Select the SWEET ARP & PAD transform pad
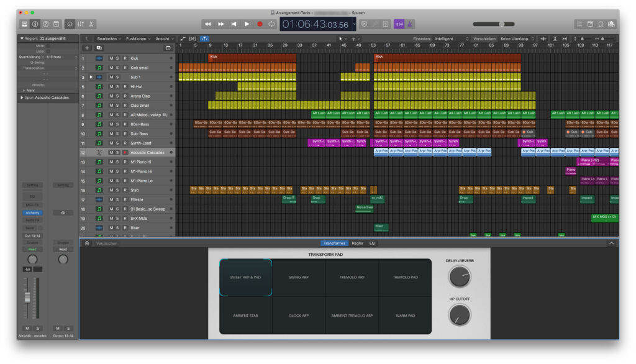636x364 pixels. (x=246, y=278)
